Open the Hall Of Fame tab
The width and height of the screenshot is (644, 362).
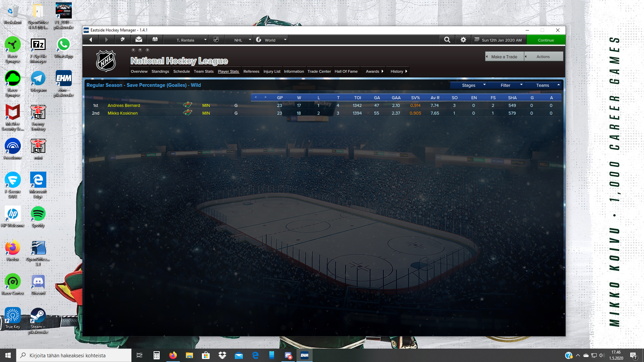(346, 71)
